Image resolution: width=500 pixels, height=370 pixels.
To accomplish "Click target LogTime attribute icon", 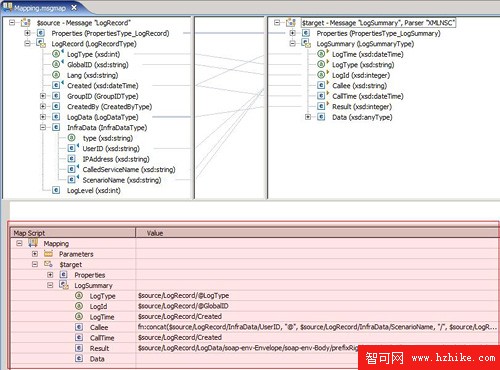I will (321, 54).
